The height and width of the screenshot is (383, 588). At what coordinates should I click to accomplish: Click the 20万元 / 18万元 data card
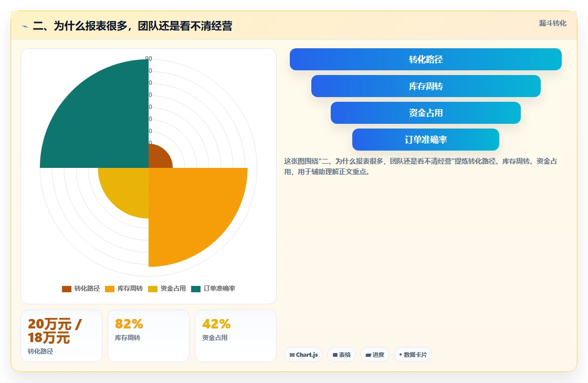point(61,336)
